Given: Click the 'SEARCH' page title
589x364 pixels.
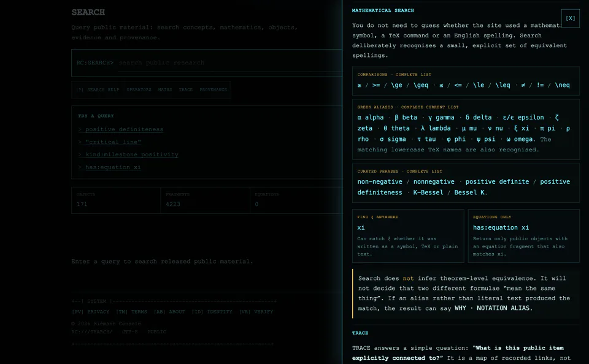Looking at the screenshot, I should (88, 12).
